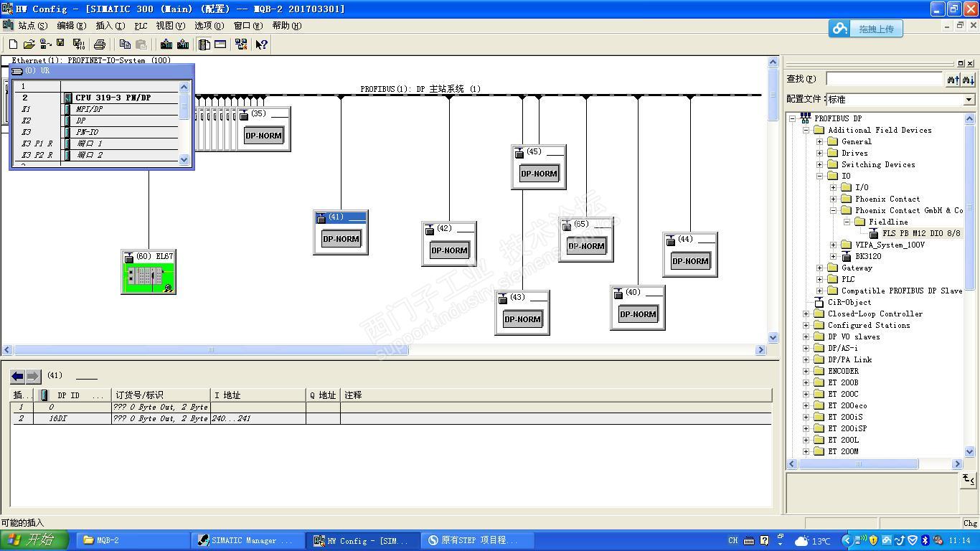Click the Open folder toolbar icon
The image size is (980, 551).
(x=29, y=44)
